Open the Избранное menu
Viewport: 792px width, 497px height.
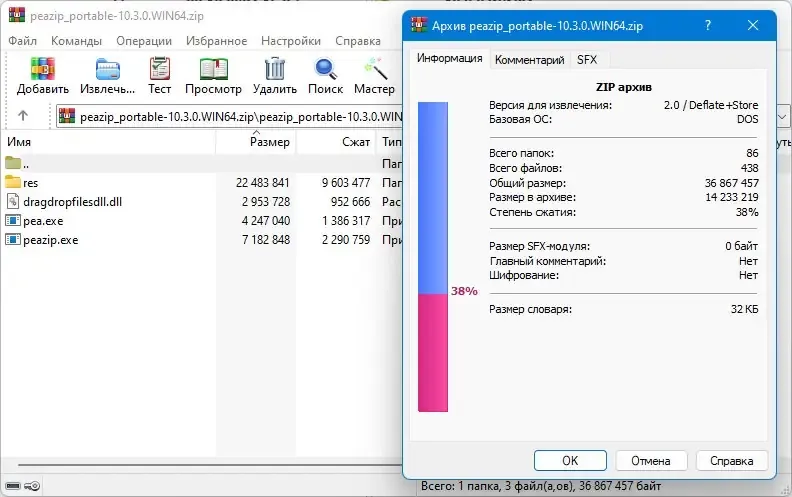click(216, 41)
